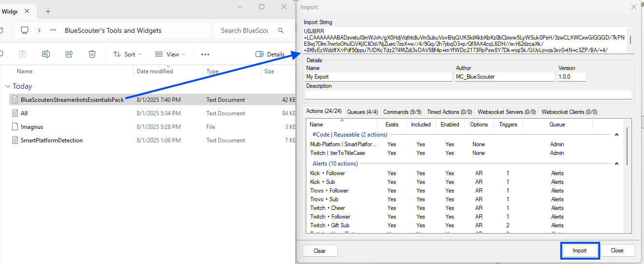
Task: Select the Kick • Follower action row
Action: pos(464,173)
